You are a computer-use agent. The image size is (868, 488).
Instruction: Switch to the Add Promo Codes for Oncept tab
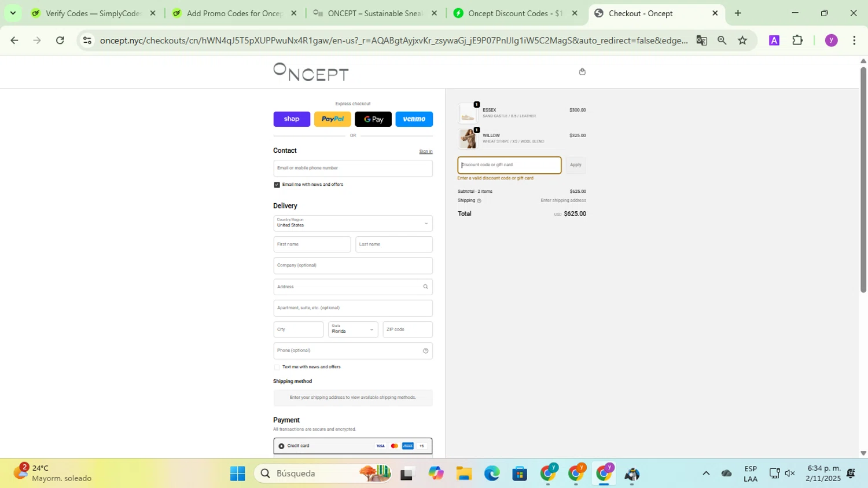click(234, 13)
